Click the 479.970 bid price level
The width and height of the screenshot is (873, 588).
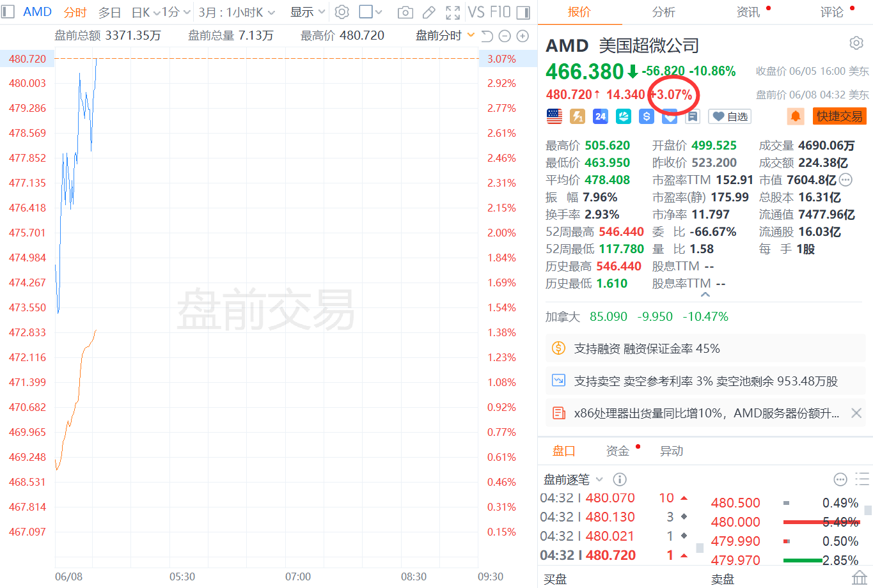tap(735, 561)
